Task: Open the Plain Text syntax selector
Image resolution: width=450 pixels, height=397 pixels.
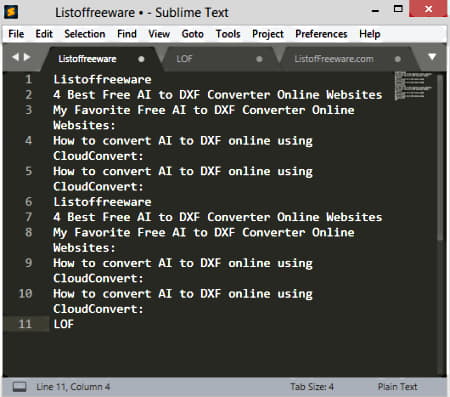Action: coord(397,387)
